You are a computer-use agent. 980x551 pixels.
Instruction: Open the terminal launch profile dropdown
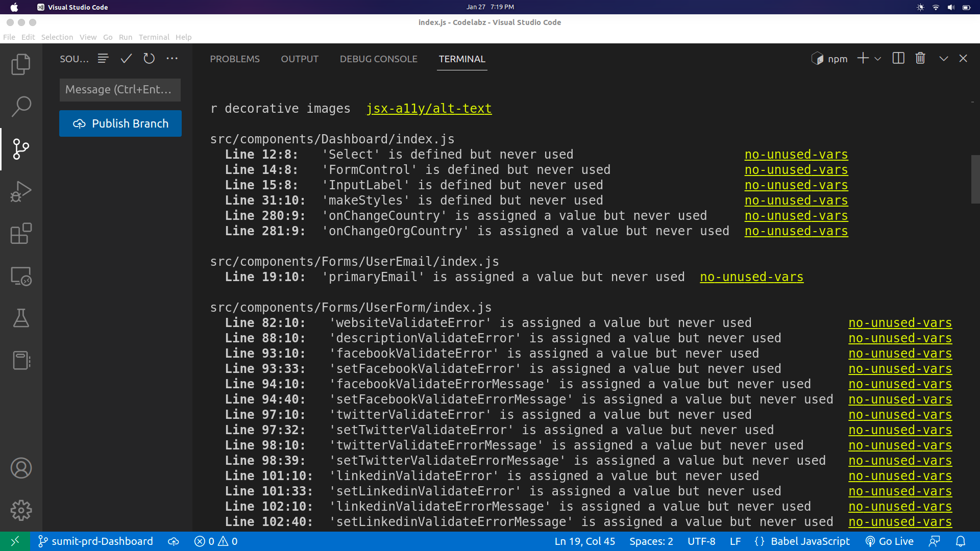pyautogui.click(x=877, y=59)
